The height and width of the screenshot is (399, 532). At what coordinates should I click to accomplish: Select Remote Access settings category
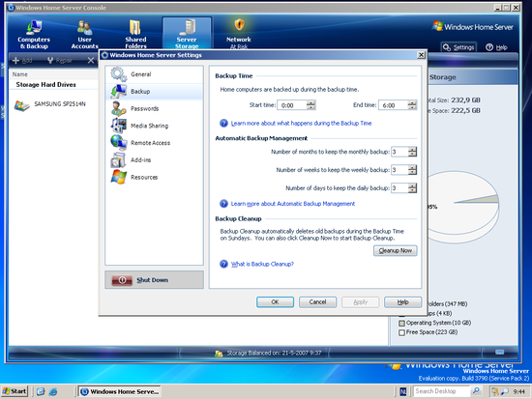[x=155, y=143]
